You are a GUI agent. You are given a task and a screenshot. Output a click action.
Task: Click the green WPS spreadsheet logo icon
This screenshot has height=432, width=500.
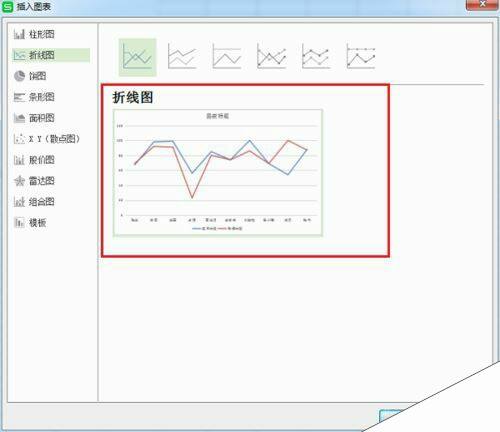pos(7,7)
